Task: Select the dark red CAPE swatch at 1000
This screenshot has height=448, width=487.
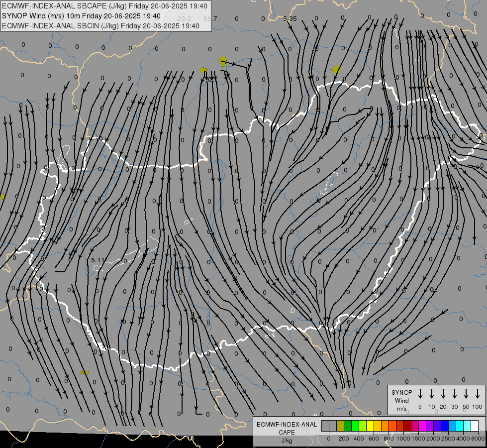Action: pyautogui.click(x=407, y=426)
